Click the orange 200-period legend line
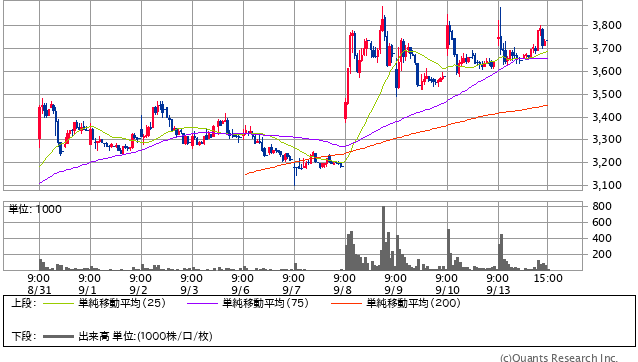The height and width of the screenshot is (362, 638). coord(347,303)
